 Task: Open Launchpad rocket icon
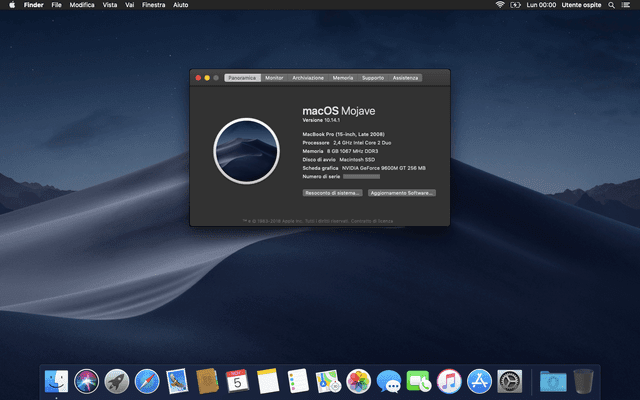pos(117,381)
